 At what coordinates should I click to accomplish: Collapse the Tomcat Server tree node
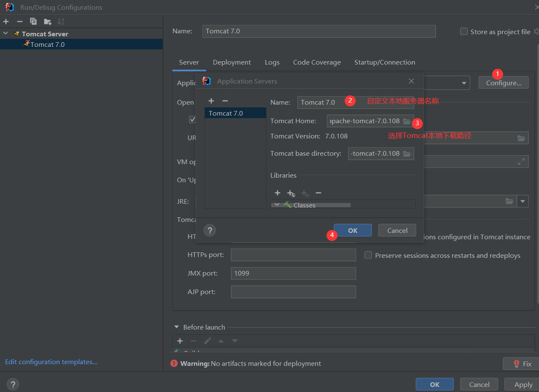click(x=5, y=34)
